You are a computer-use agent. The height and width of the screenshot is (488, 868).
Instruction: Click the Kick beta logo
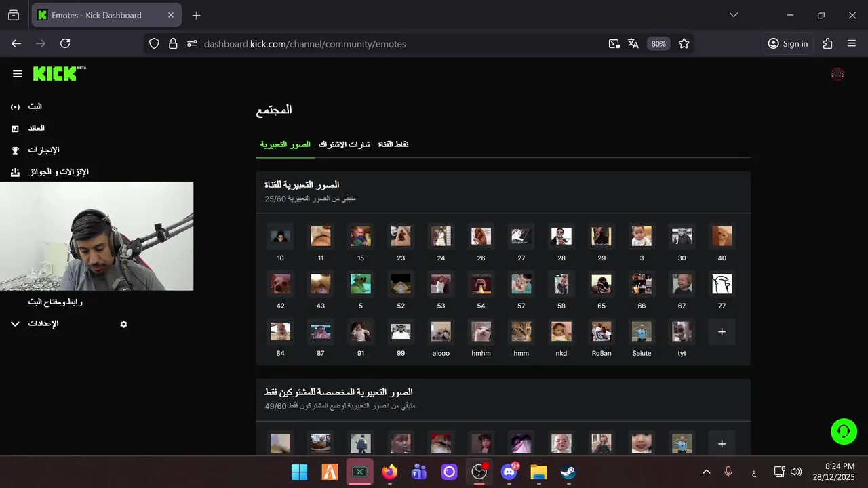point(60,73)
